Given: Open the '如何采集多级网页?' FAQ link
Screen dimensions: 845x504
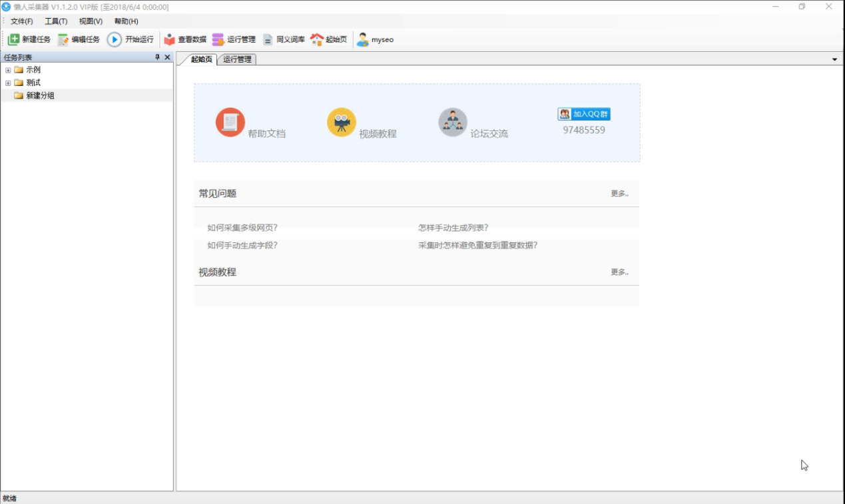Looking at the screenshot, I should [x=242, y=227].
